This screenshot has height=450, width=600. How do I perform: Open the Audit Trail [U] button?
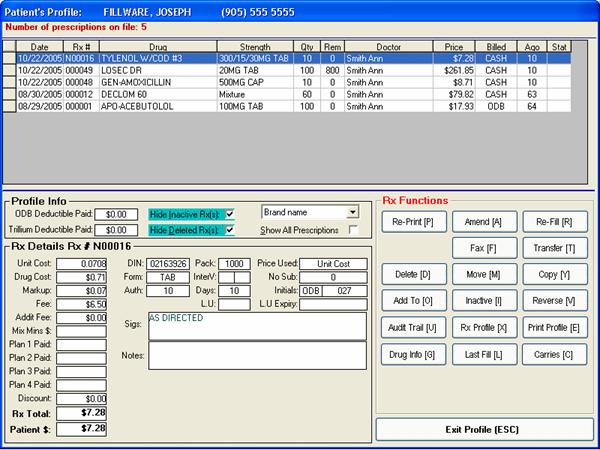click(413, 328)
